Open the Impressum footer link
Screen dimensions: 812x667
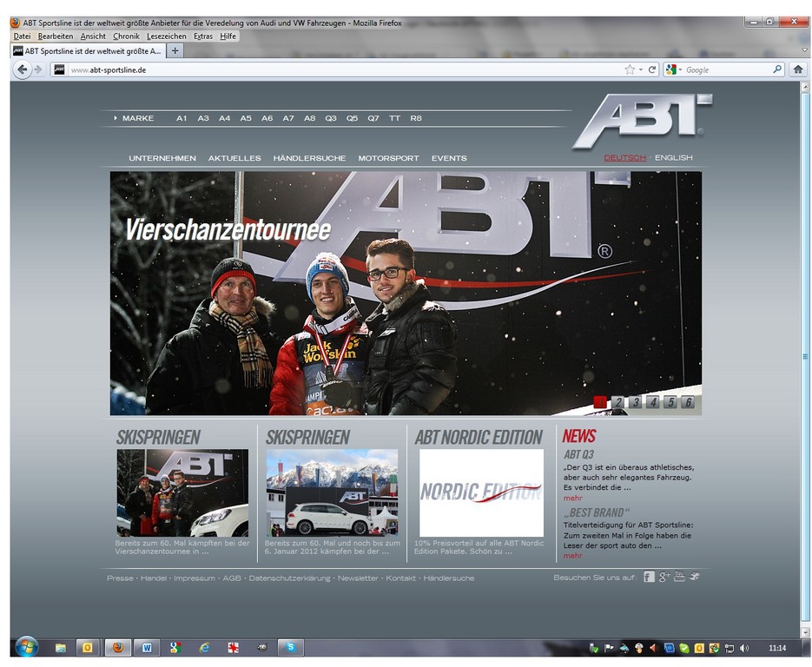(x=195, y=578)
